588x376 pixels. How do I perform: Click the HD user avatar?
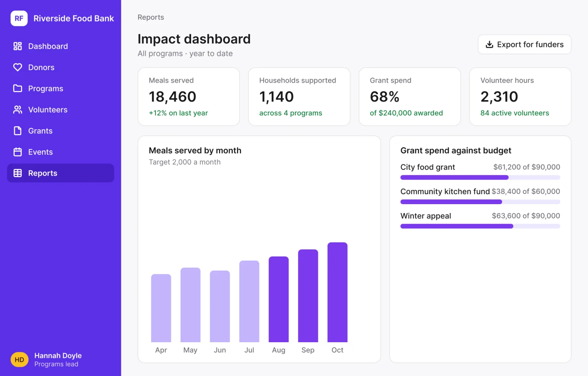coord(19,359)
